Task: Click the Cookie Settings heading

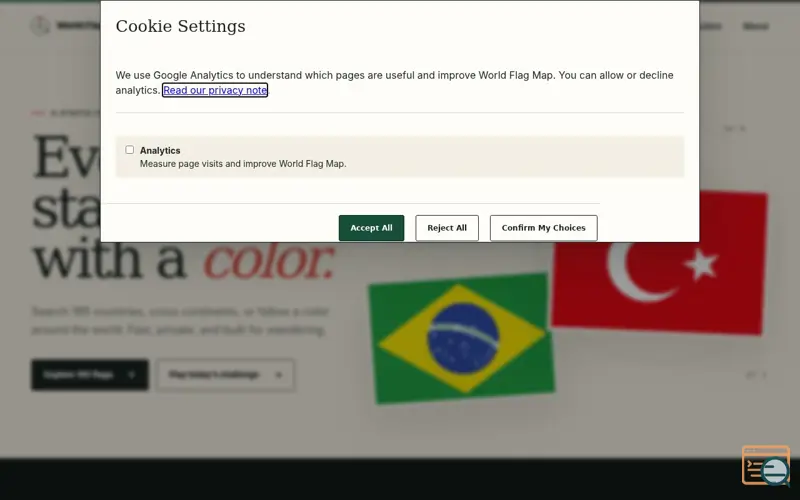Action: click(181, 26)
